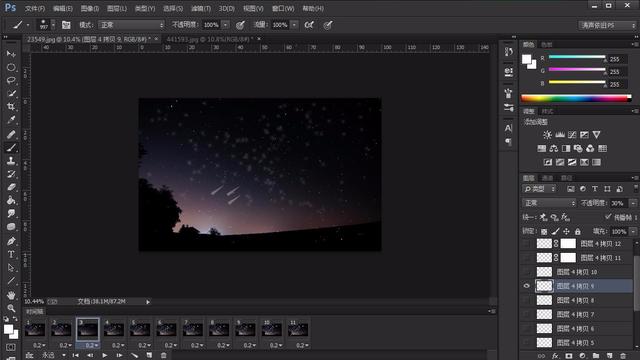Select the Dodge tool
640x360 pixels.
[11, 227]
